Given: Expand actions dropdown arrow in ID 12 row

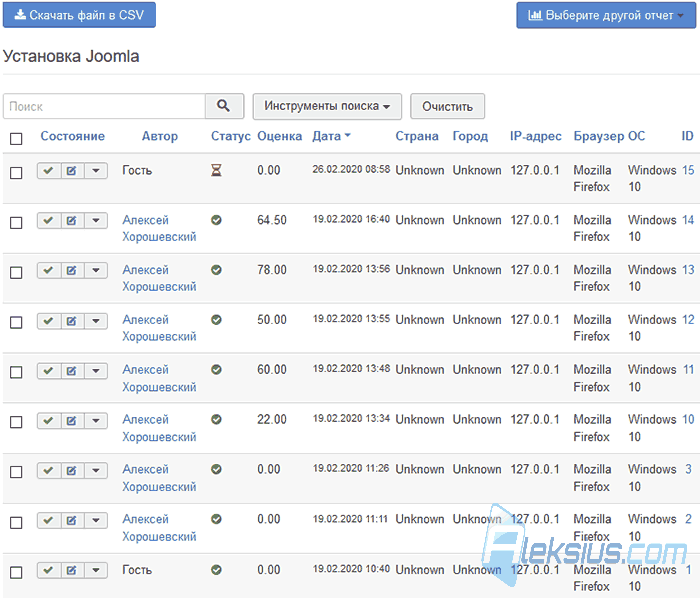Looking at the screenshot, I should tap(96, 321).
